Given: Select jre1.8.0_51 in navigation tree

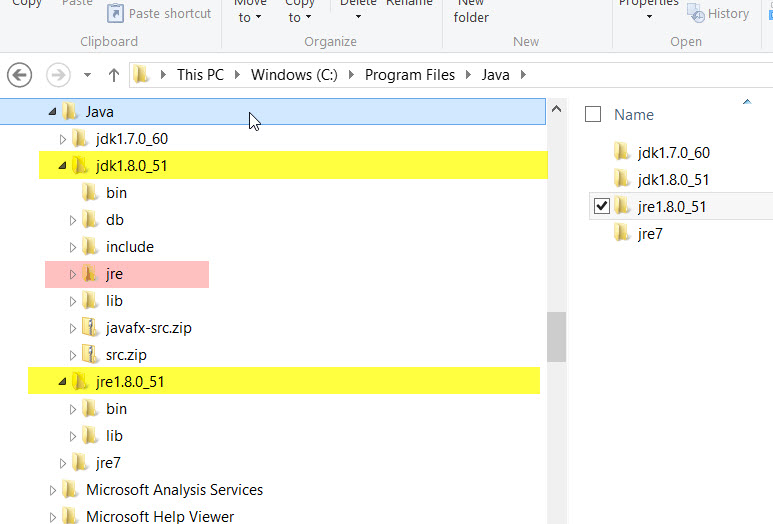Looking at the screenshot, I should [130, 382].
